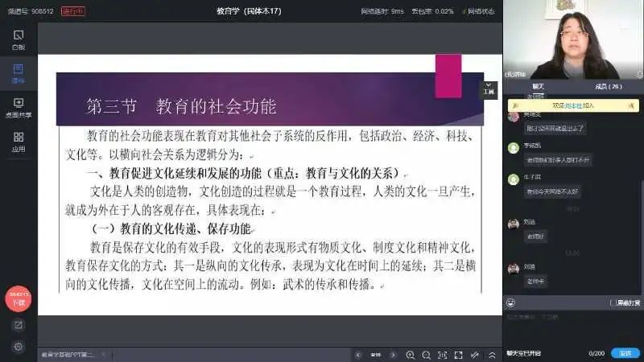Click the 网络状态 network status indicator
This screenshot has width=644, height=362.
(x=479, y=11)
